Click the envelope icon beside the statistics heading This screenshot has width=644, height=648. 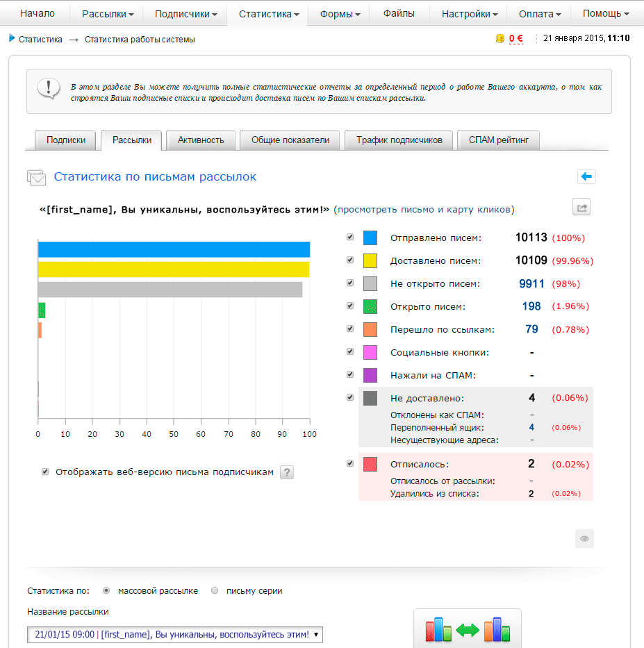point(36,178)
